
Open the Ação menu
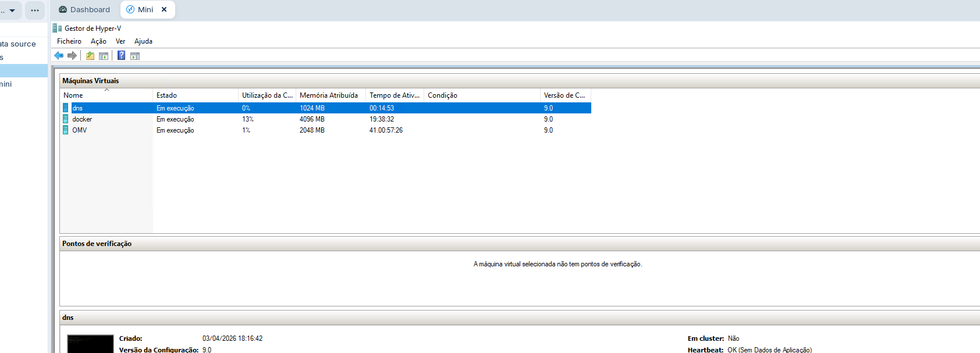click(x=98, y=41)
